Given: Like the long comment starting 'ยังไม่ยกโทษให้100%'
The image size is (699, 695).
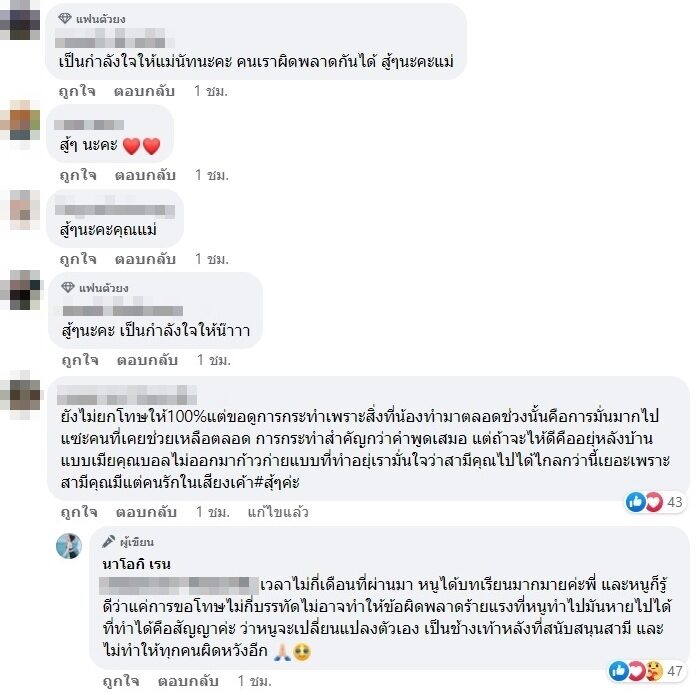Looking at the screenshot, I should tap(79, 512).
